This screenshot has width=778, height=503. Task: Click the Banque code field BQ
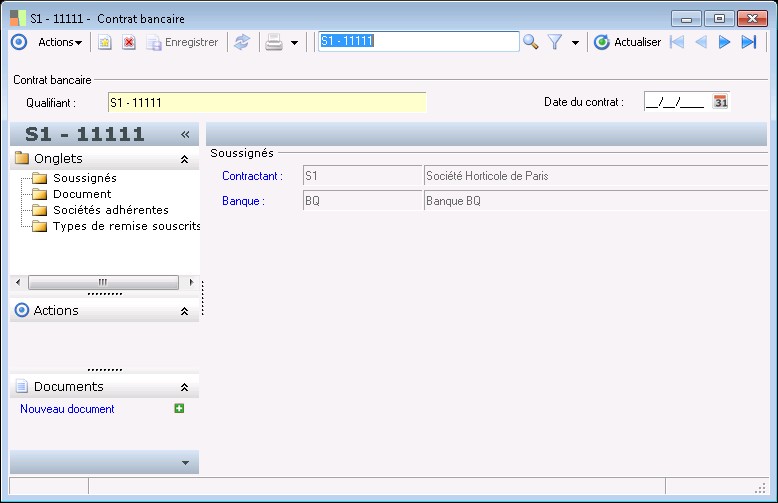pos(362,200)
